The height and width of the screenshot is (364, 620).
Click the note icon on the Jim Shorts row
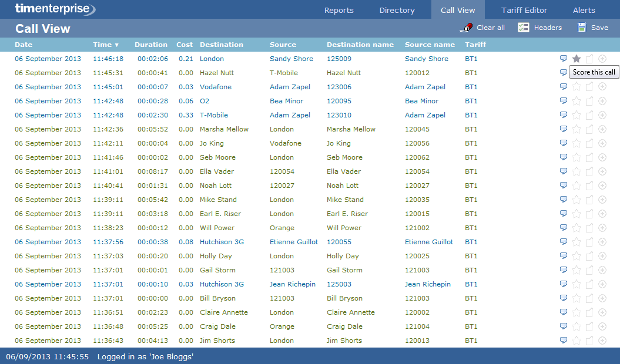click(589, 341)
